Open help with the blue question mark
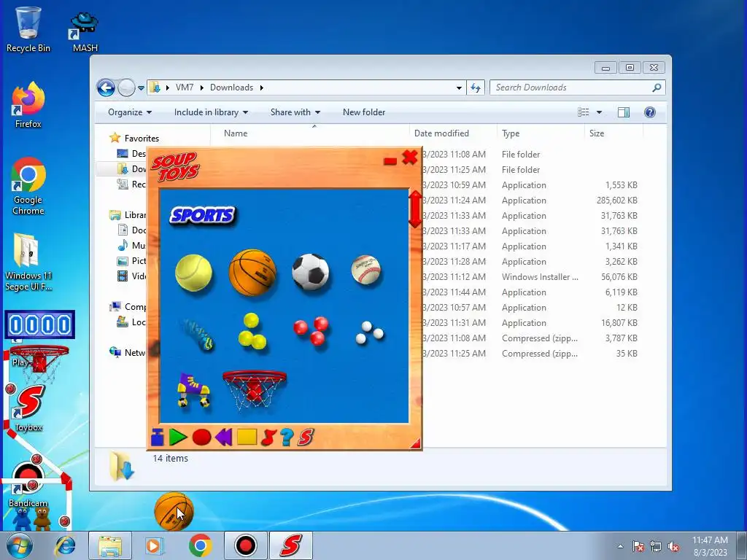This screenshot has height=560, width=747. 287,437
